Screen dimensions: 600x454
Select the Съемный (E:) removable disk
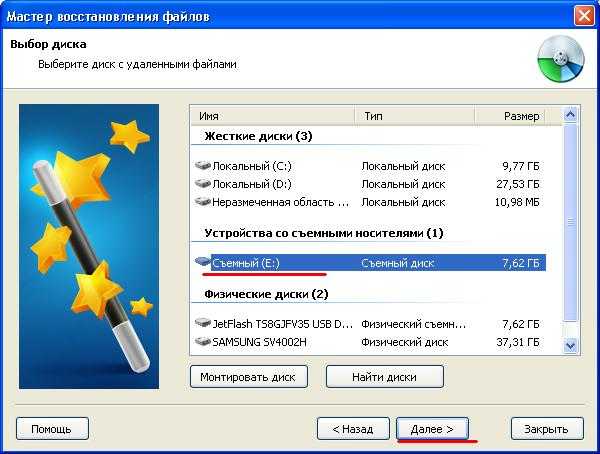[x=369, y=263]
